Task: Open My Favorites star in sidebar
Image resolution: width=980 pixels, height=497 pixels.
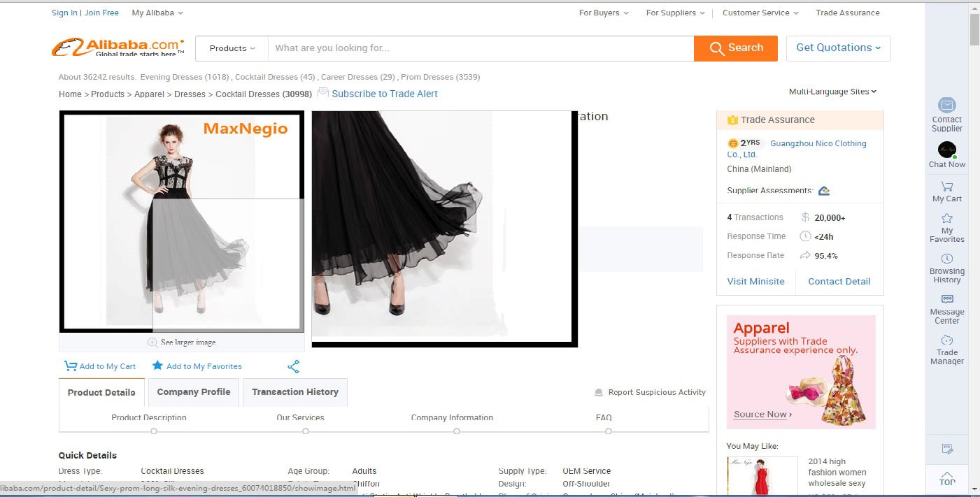Action: 946,219
